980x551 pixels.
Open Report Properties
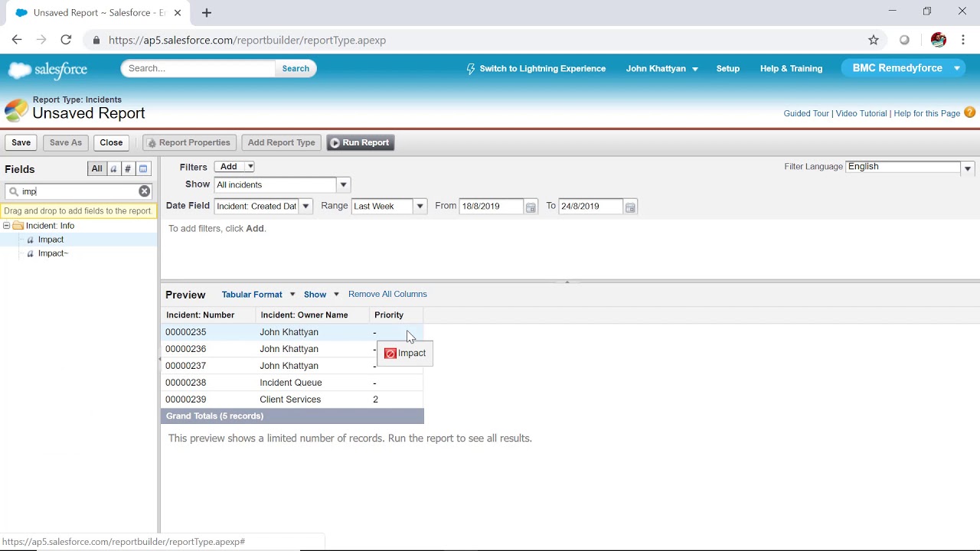pos(190,142)
